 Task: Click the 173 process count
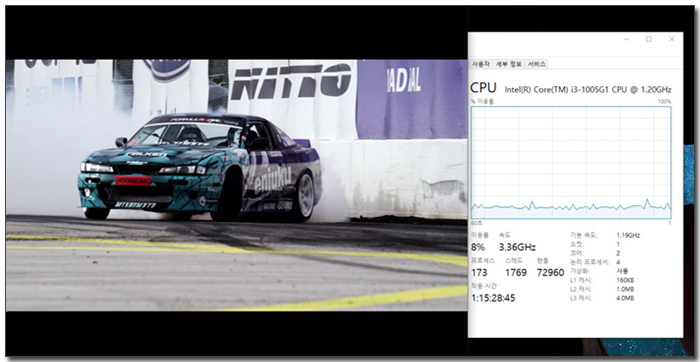479,272
